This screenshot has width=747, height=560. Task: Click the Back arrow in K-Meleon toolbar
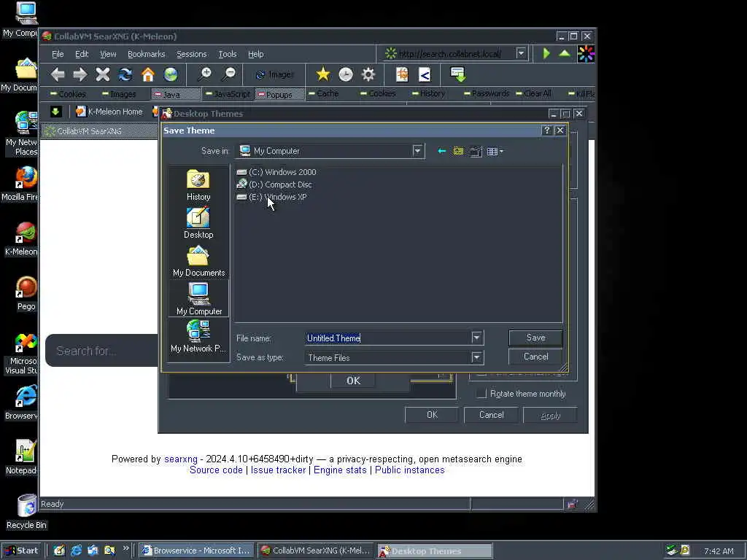pyautogui.click(x=58, y=74)
